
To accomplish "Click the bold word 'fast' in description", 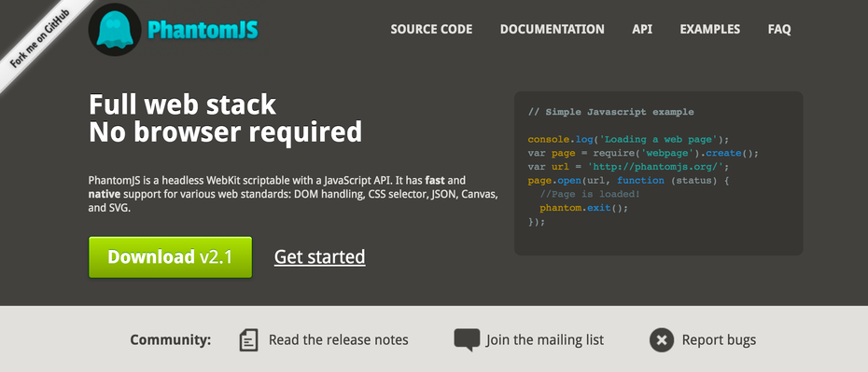I will point(436,180).
